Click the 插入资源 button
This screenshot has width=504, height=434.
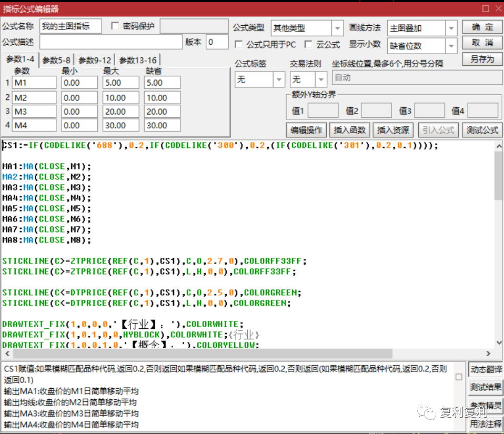pyautogui.click(x=393, y=130)
